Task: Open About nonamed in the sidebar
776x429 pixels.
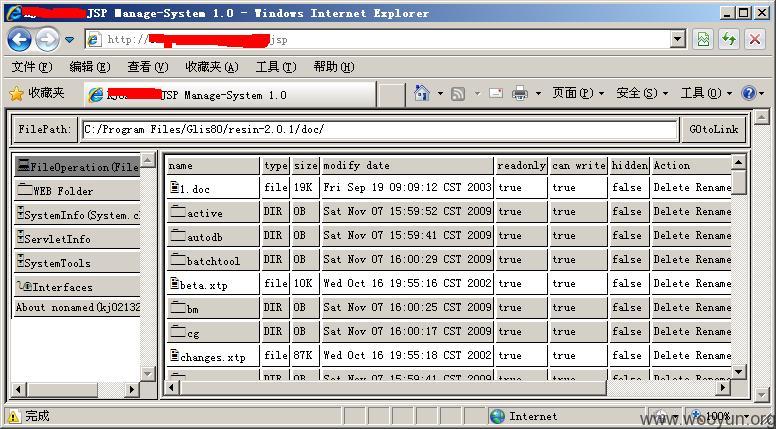Action: 77,308
